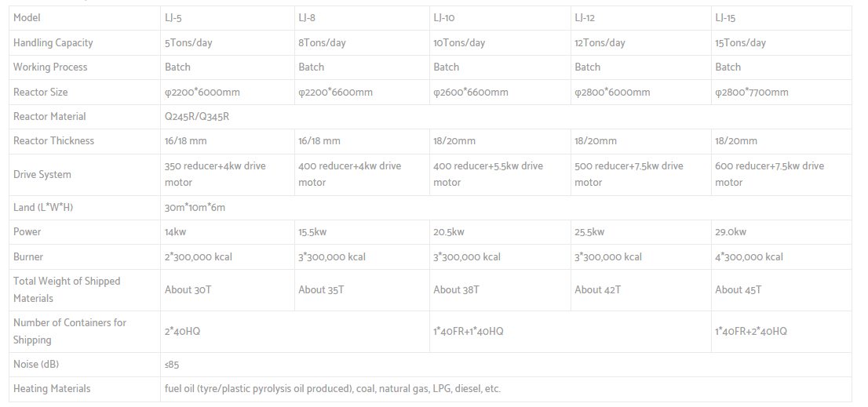Screen dimensions: 868x407
Task: Click the About 38T weight cell
Action: [x=456, y=289]
